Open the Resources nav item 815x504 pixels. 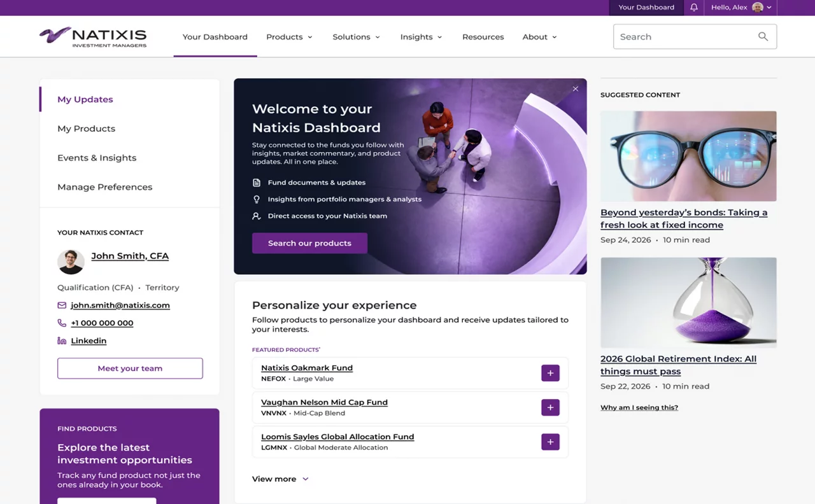pos(483,37)
